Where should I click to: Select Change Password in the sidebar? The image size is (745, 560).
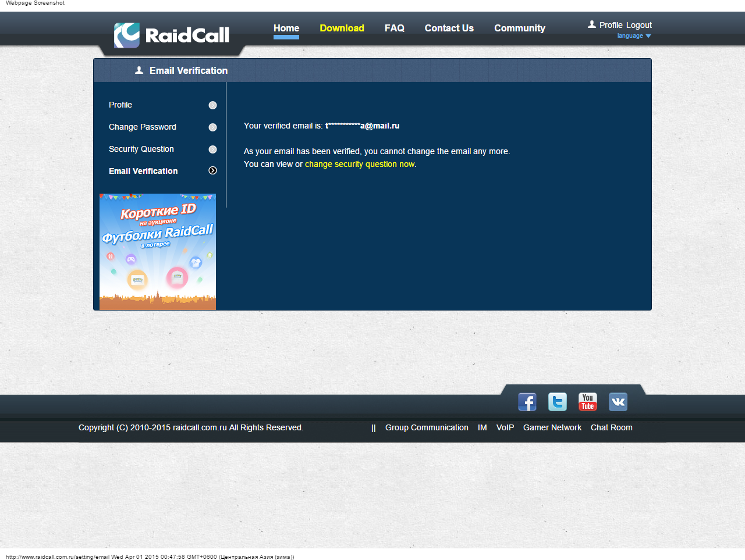point(143,127)
